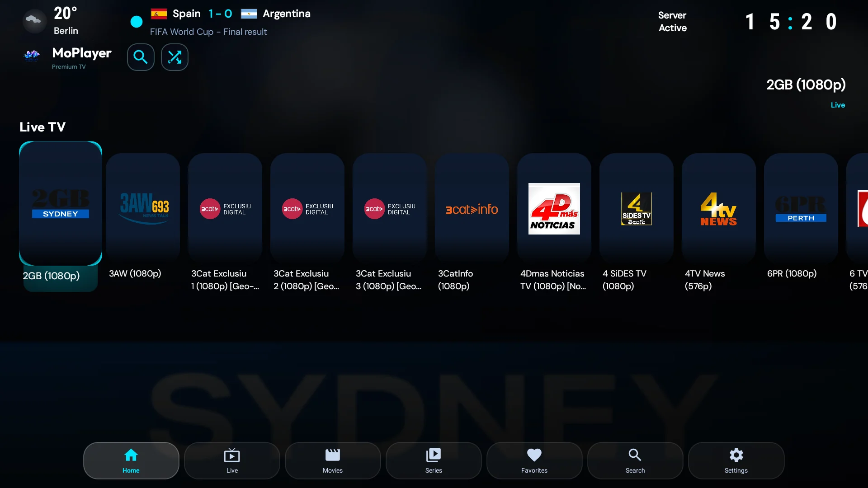The image size is (868, 488).
Task: Click the MoPlayer logo icon
Action: coord(32,56)
